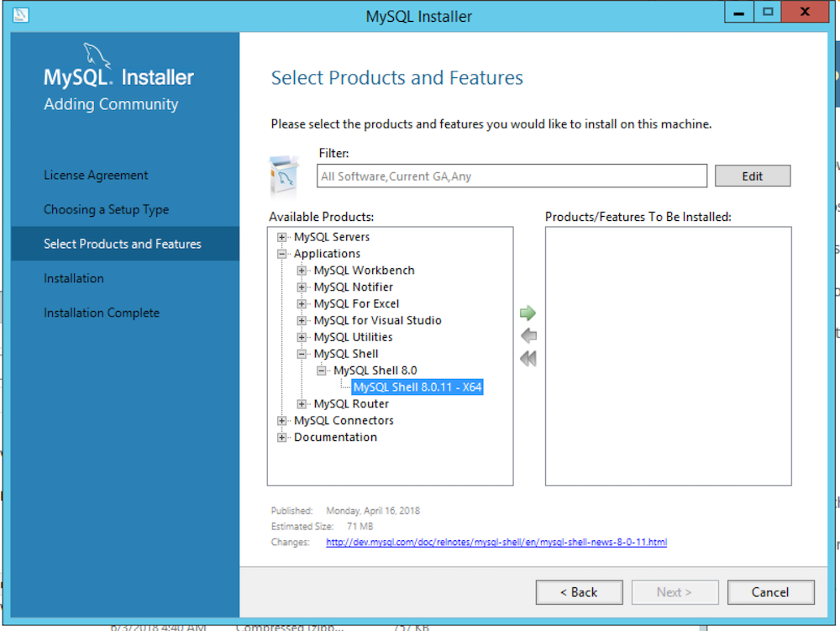
Task: Click the Products/Features To Be Installed list
Action: [x=668, y=356]
